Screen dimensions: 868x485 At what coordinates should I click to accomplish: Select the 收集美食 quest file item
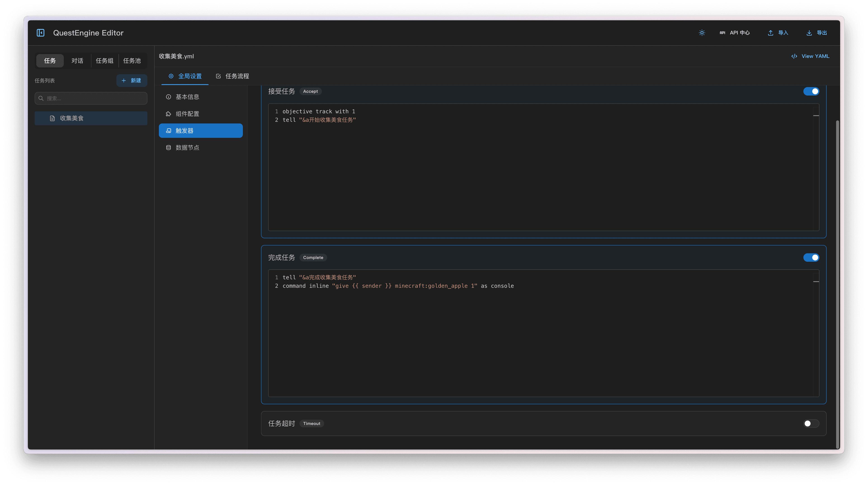(91, 118)
